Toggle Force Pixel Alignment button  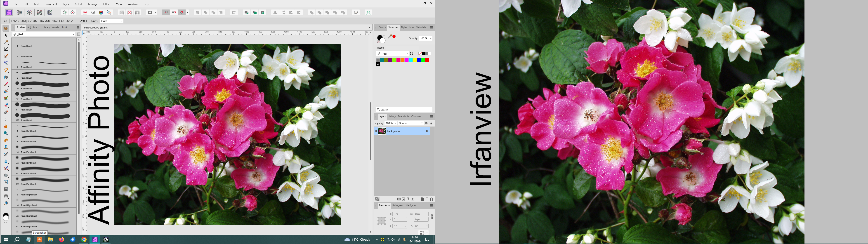click(166, 12)
